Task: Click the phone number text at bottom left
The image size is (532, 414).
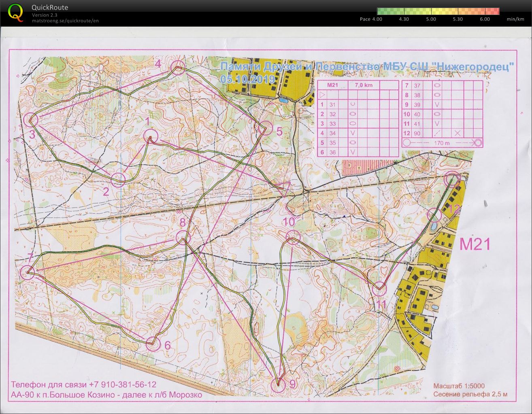Action: click(x=83, y=384)
